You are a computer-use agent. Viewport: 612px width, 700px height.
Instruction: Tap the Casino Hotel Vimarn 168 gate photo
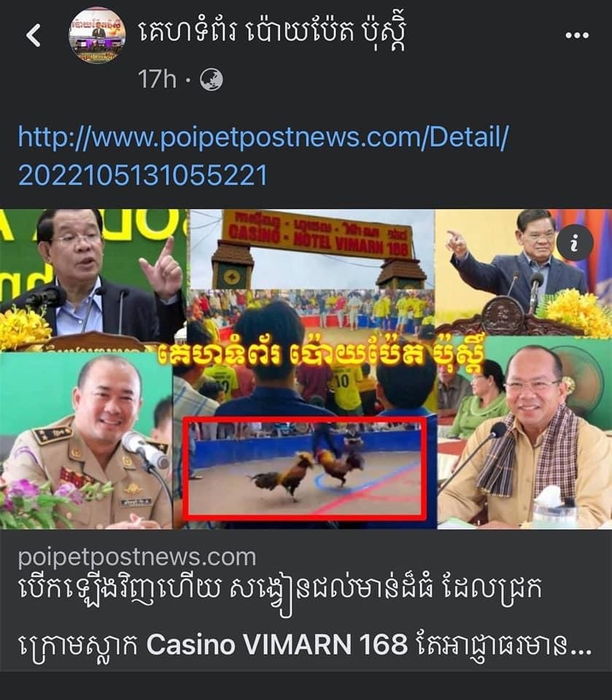pos(311,249)
